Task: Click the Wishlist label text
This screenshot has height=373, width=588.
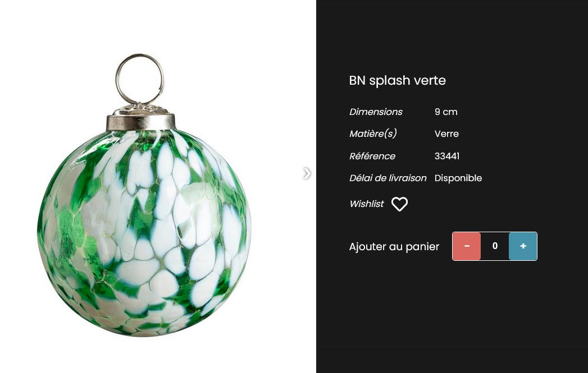Action: pos(366,204)
